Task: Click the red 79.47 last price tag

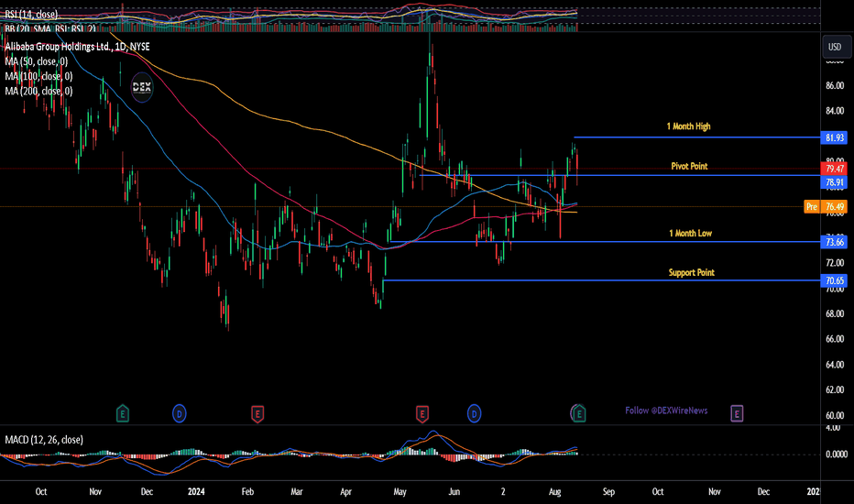Action: tap(834, 169)
